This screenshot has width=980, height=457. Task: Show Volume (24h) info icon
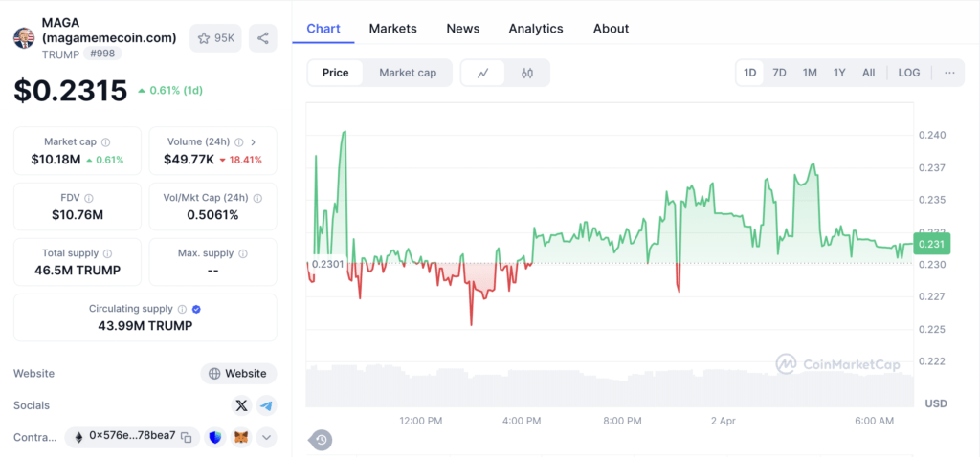click(x=239, y=142)
